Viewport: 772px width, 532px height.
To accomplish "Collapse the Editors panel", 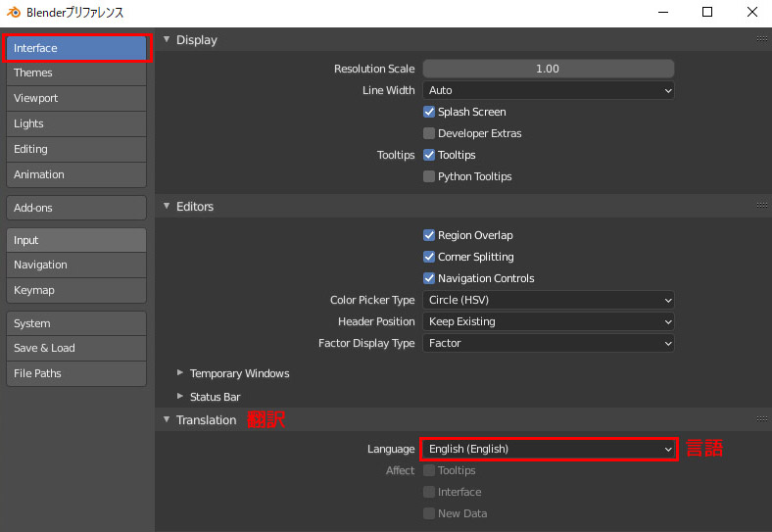I will click(167, 206).
